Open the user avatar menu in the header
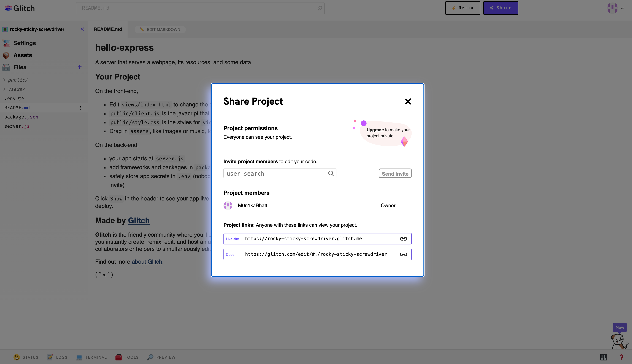 tap(615, 8)
